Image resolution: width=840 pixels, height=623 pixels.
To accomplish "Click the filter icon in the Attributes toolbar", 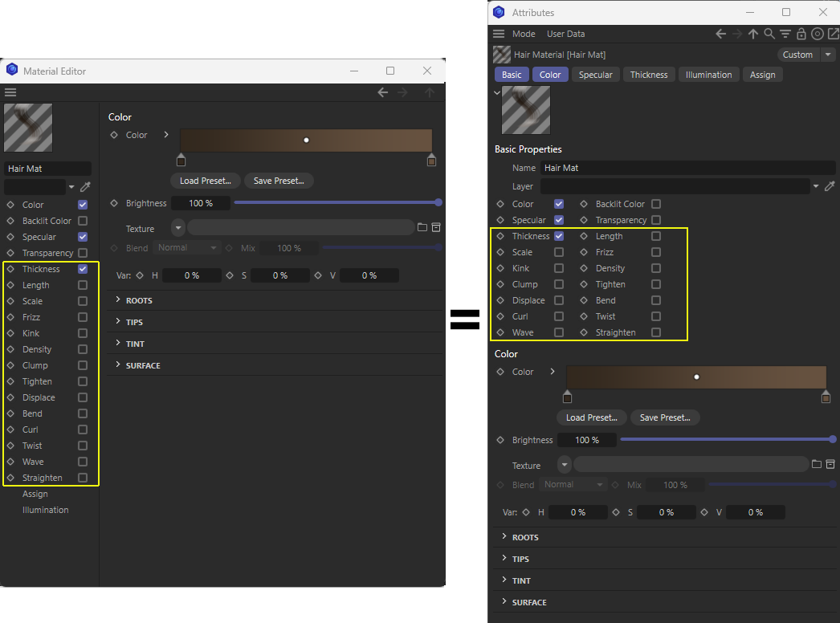I will click(785, 34).
